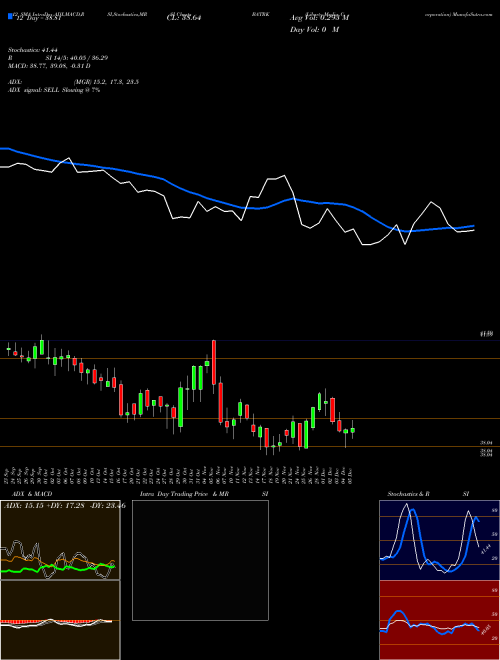Click the 'Stochastics & R' panel title

[408, 494]
